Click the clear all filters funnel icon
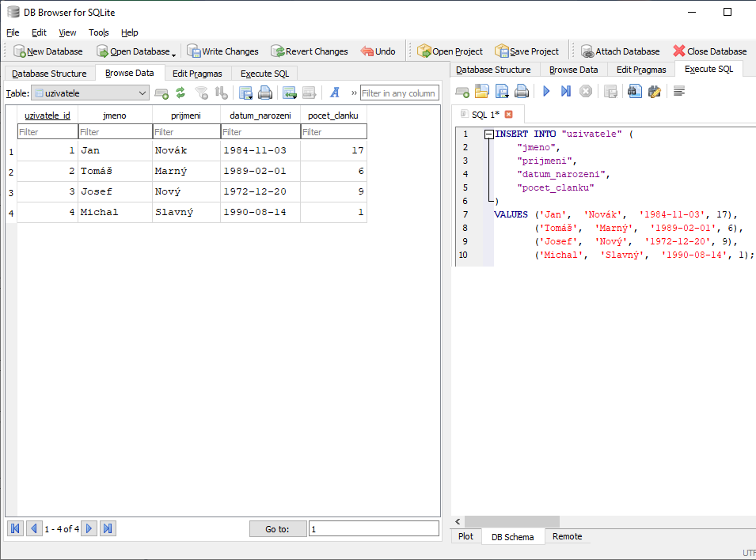This screenshot has height=560, width=756. coord(201,93)
